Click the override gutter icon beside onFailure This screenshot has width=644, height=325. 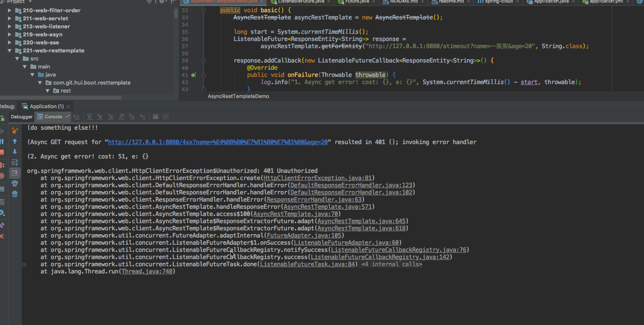pyautogui.click(x=193, y=75)
